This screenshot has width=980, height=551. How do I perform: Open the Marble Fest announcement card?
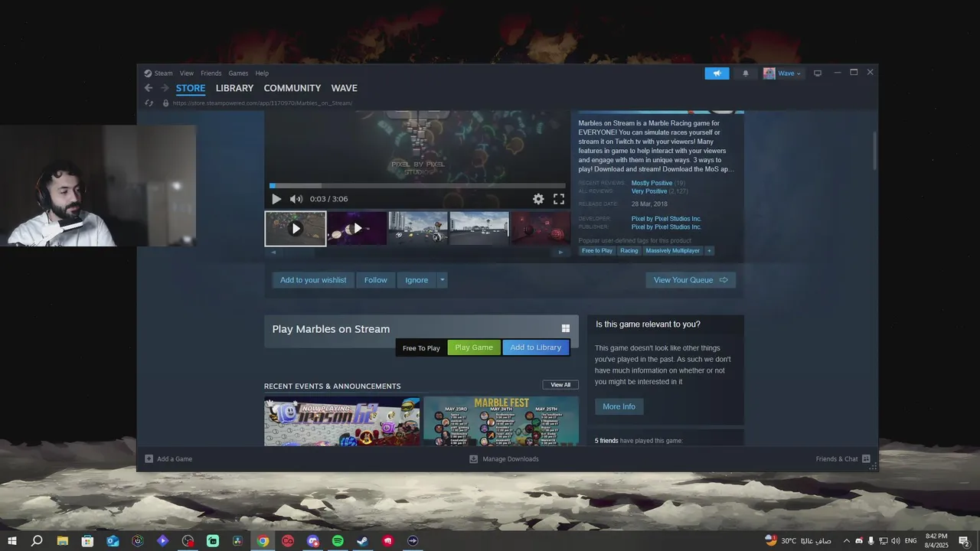click(x=501, y=421)
